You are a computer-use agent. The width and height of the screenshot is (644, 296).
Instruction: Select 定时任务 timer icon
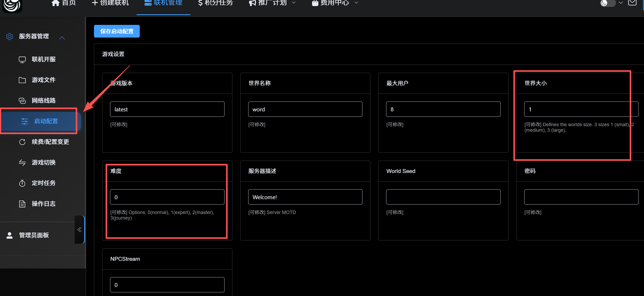pos(22,183)
